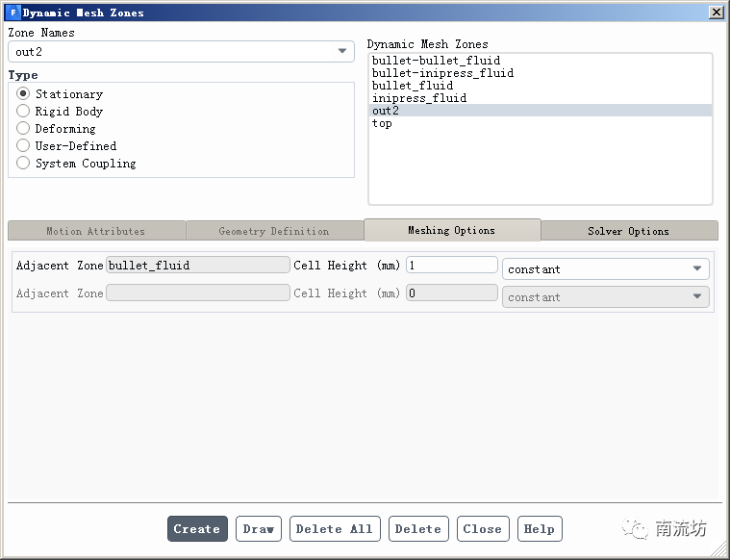Switch to the Solver Options tab
The height and width of the screenshot is (560, 730).
tap(628, 231)
